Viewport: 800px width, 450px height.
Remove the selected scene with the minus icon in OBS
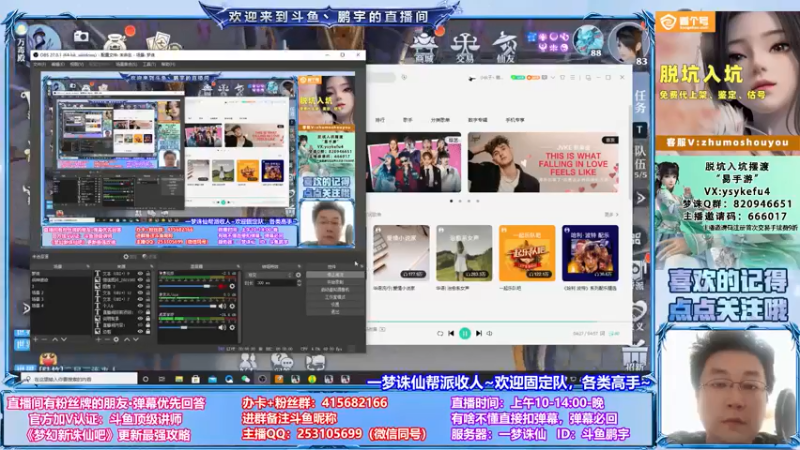click(x=44, y=339)
